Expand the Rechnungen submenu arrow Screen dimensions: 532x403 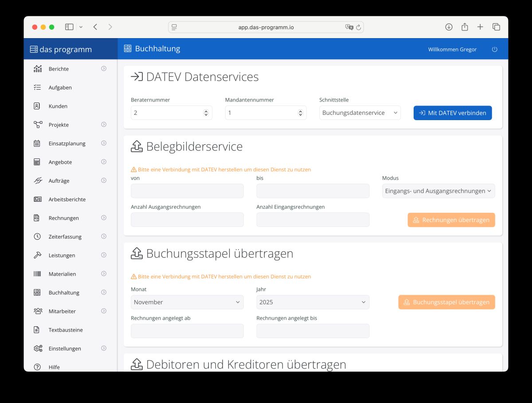(x=104, y=218)
